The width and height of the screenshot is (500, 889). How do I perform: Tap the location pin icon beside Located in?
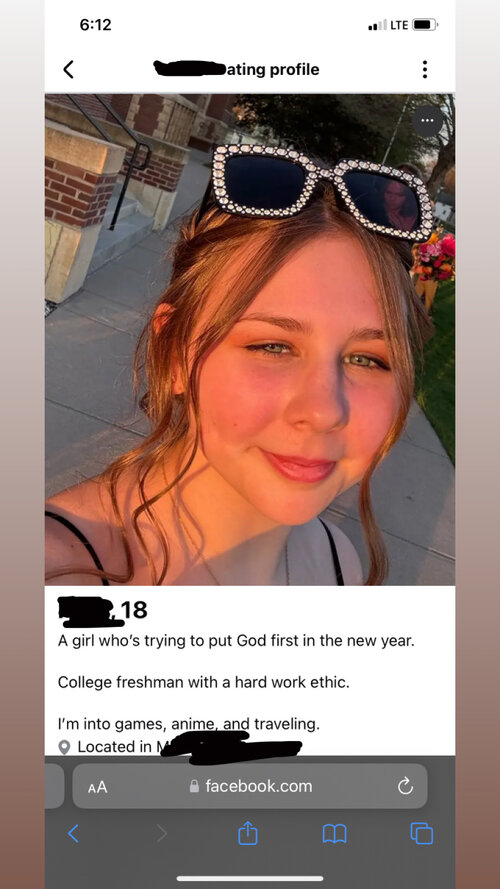point(65,747)
